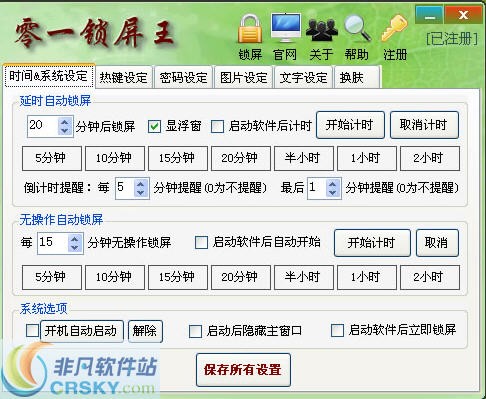Increase 分钟后锁屏 delay value

(65, 122)
